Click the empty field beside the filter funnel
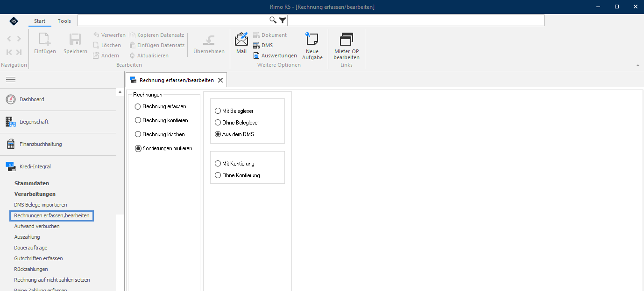Image resolution: width=644 pixels, height=291 pixels. pyautogui.click(x=416, y=20)
